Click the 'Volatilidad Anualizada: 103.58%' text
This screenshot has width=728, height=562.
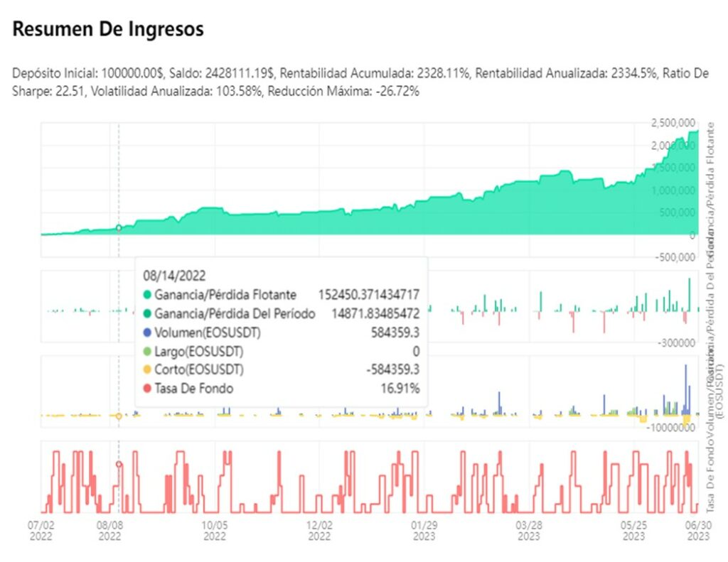coord(176,92)
